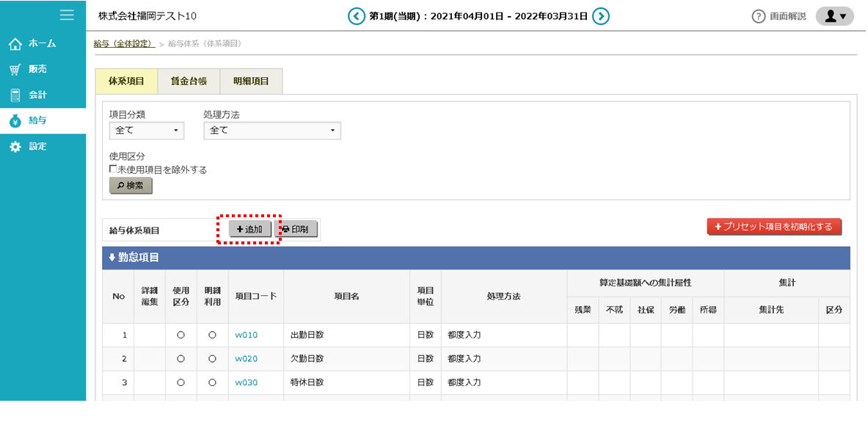Toggle the hamburger menu icon
This screenshot has width=868, height=425.
click(x=67, y=15)
